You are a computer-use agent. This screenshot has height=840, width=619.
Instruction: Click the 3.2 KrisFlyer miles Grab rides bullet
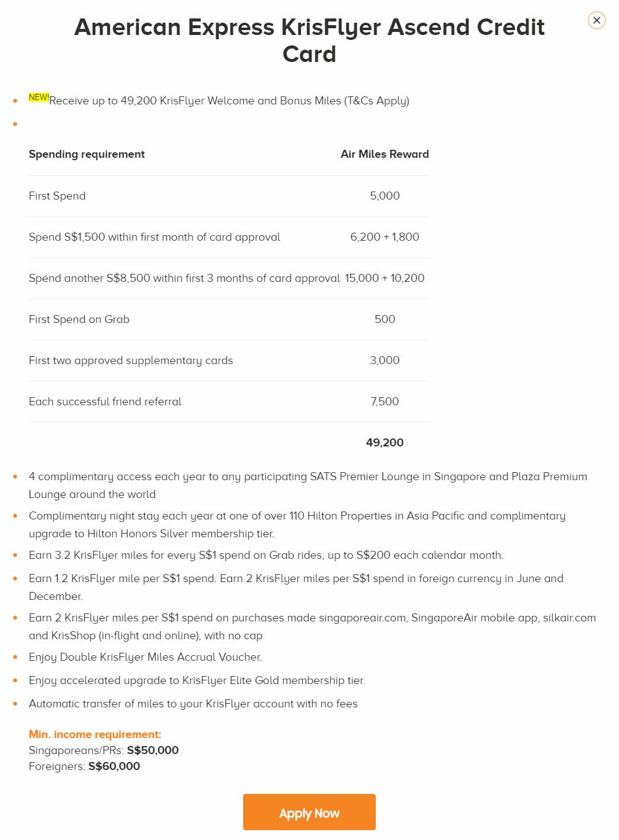(x=266, y=555)
